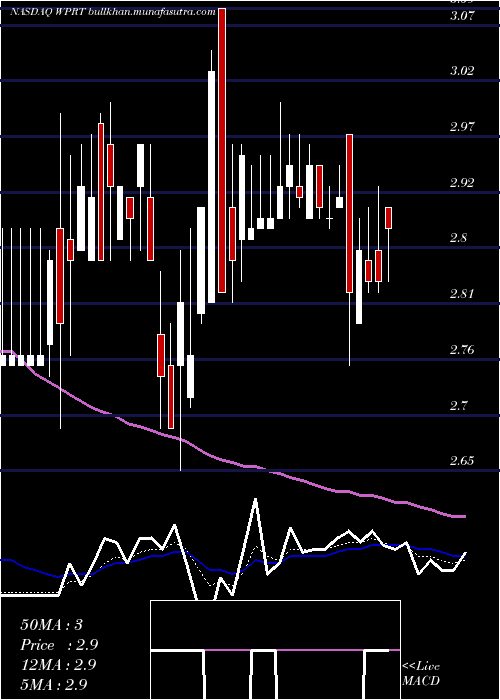Click the 50MA : 3 readout
500x700 pixels.
tap(51, 625)
